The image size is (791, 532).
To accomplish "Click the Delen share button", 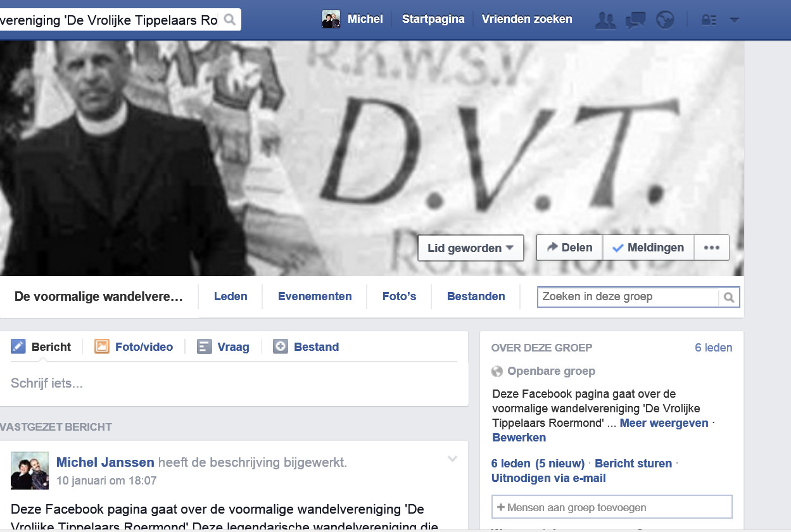I will (569, 248).
